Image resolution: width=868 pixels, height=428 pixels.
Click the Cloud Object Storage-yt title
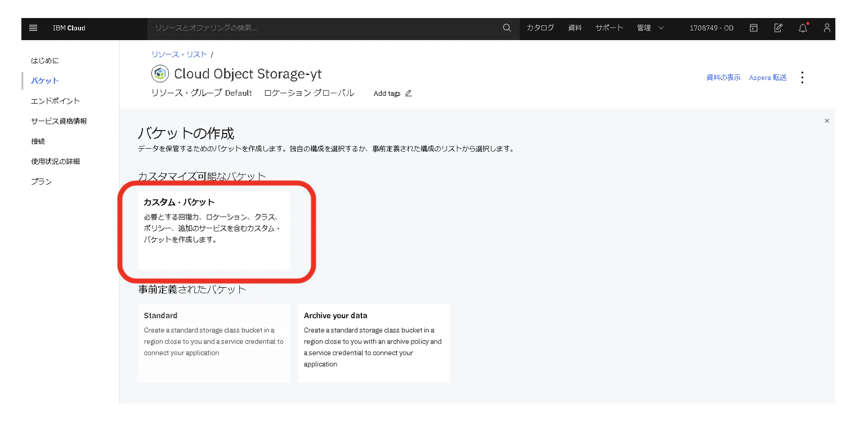click(x=248, y=74)
